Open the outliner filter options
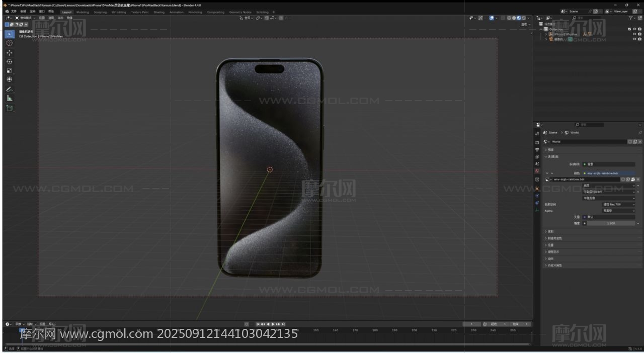 (x=632, y=18)
